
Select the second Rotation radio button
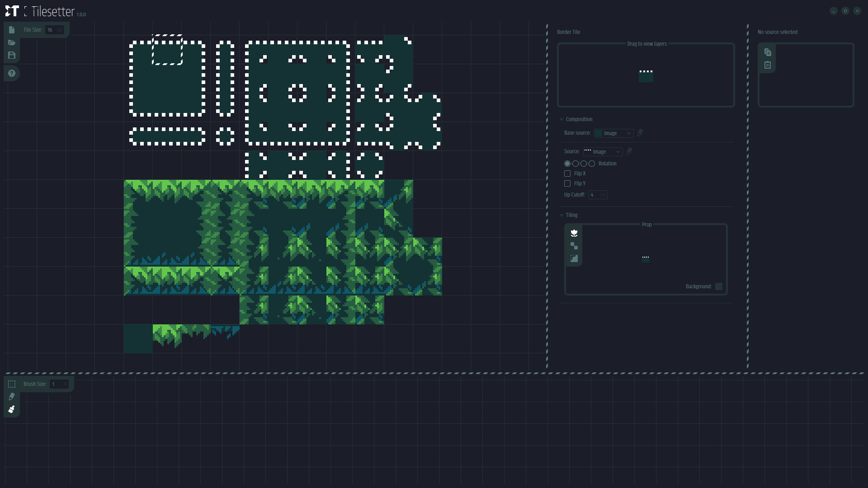(575, 164)
